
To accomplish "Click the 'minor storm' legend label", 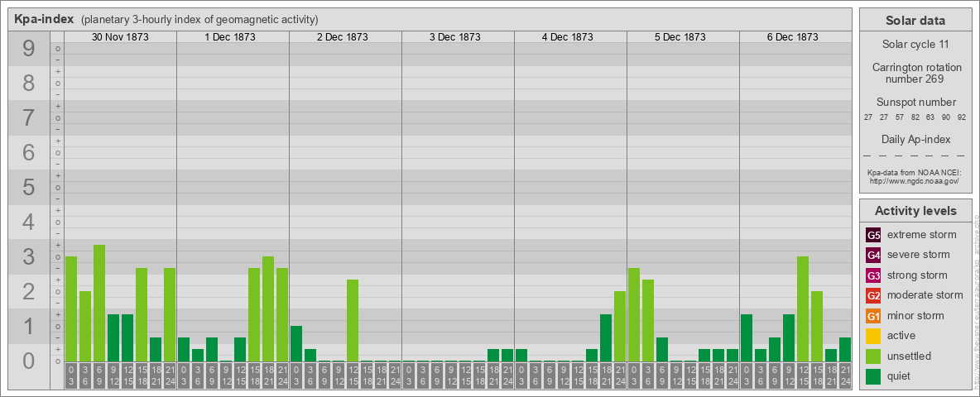I will pyautogui.click(x=916, y=316).
